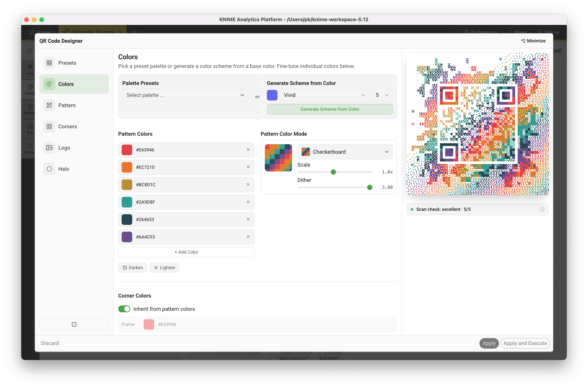Discard the changes
The width and height of the screenshot is (588, 388).
[50, 343]
